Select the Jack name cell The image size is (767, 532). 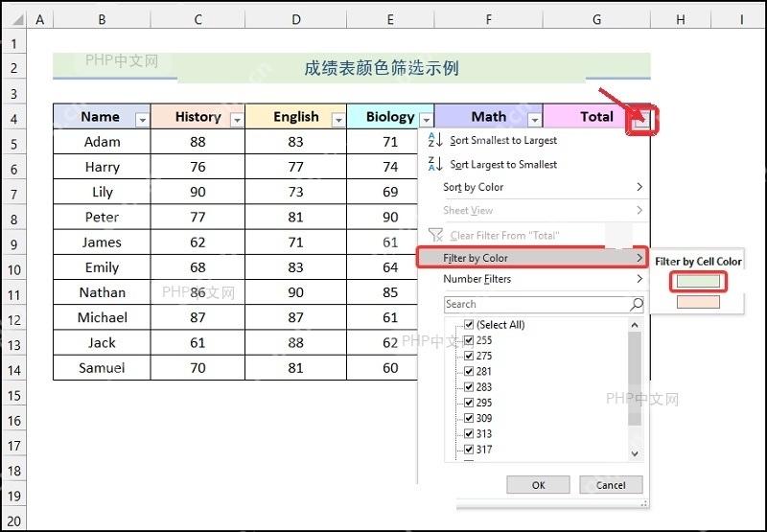coord(102,343)
